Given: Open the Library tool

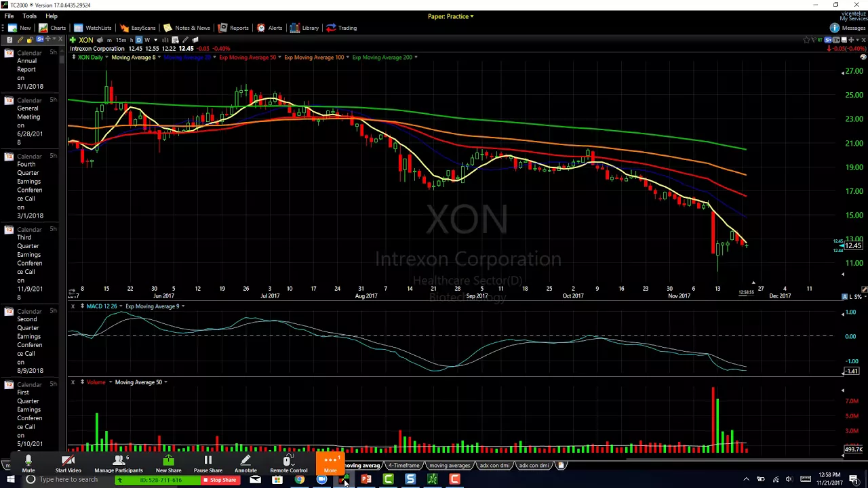Looking at the screenshot, I should point(304,28).
